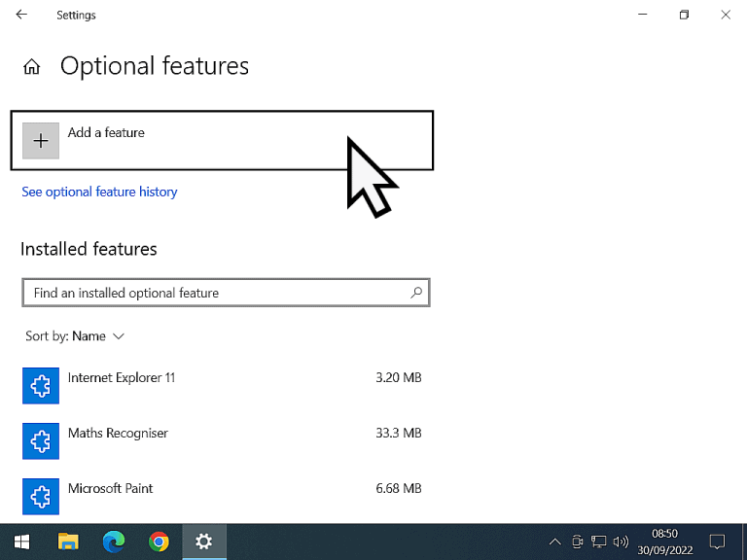This screenshot has width=747, height=560.
Task: Click the plus icon beside Add a feature
Action: [41, 140]
